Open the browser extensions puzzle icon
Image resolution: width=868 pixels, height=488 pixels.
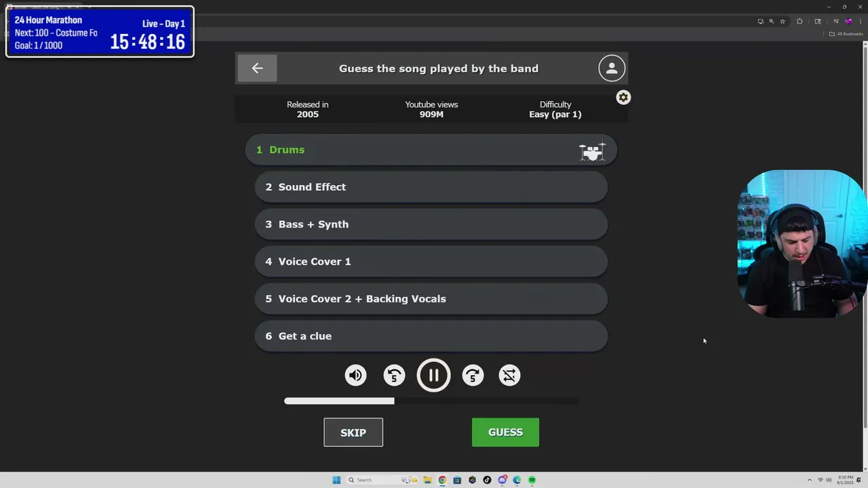coord(800,21)
